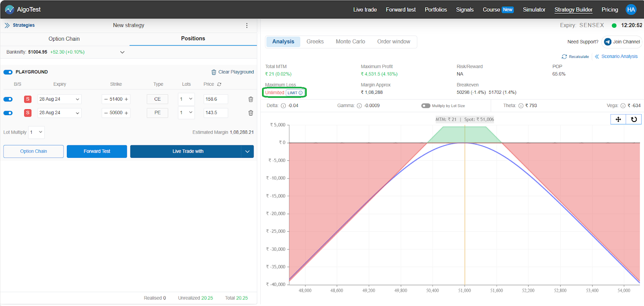Viewport: 644px width, 306px height.
Task: Click the Vega info icon
Action: [x=623, y=106]
